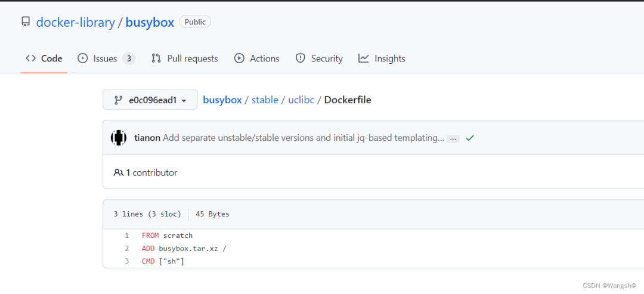Open the Issues tab

[x=106, y=58]
